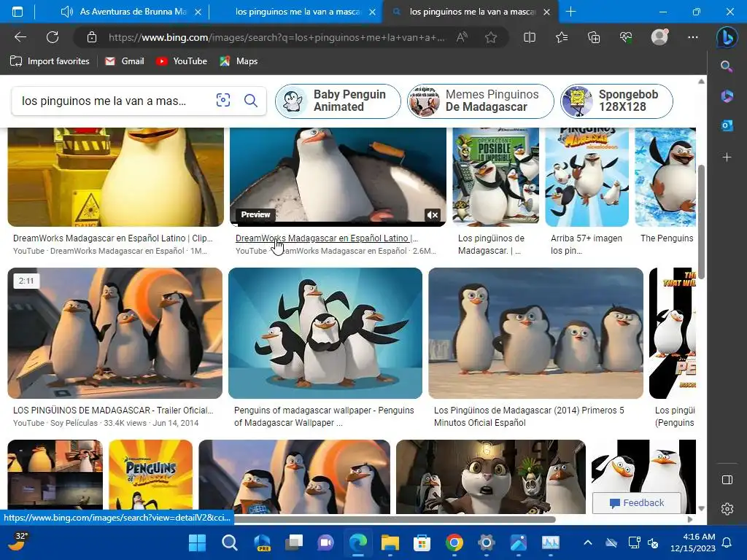This screenshot has height=560, width=747.
Task: Submit the query with magnifier icon
Action: [251, 101]
